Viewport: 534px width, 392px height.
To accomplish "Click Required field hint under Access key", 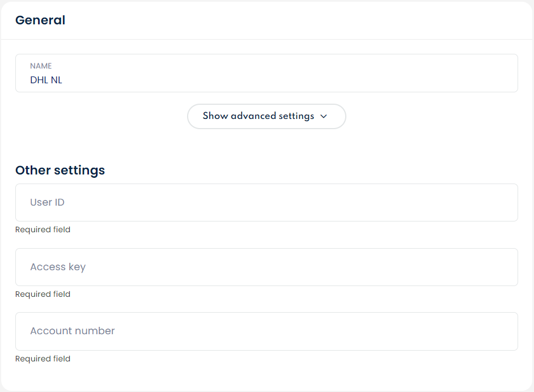I will pyautogui.click(x=43, y=295).
